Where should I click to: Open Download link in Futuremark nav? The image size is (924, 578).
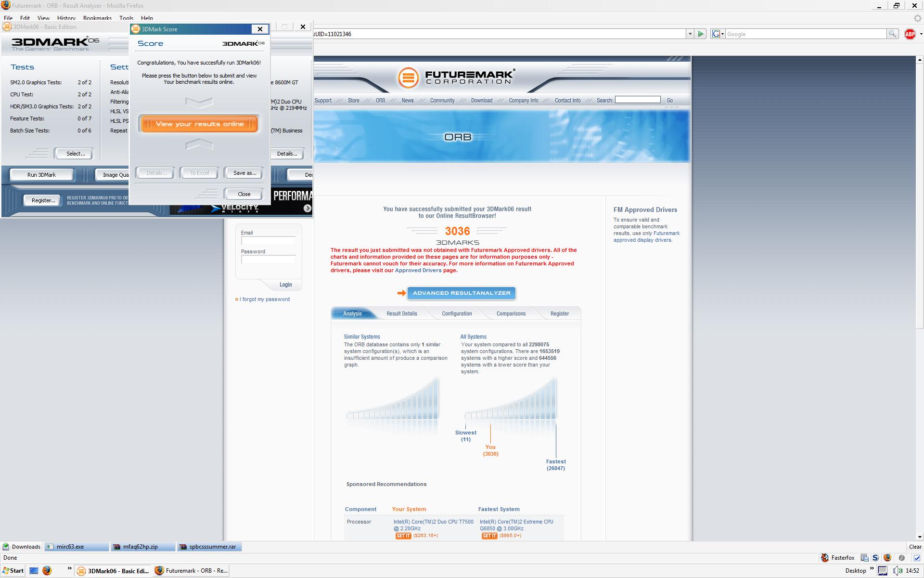point(481,100)
